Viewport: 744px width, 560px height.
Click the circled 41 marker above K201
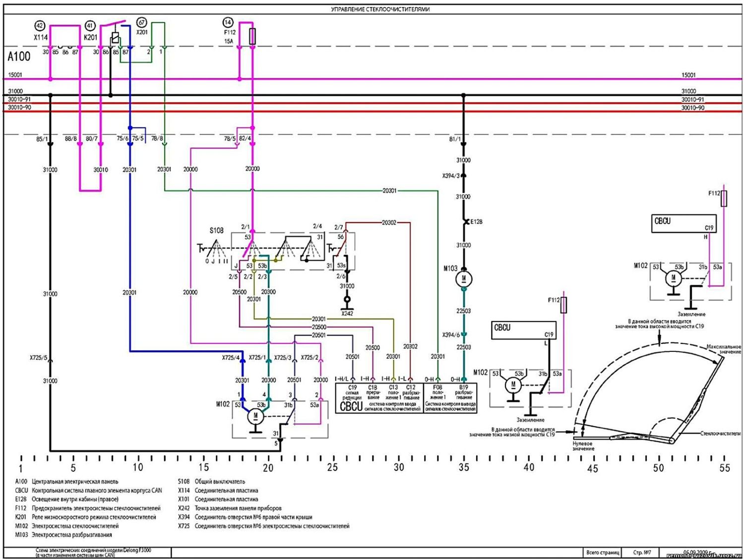(90, 26)
